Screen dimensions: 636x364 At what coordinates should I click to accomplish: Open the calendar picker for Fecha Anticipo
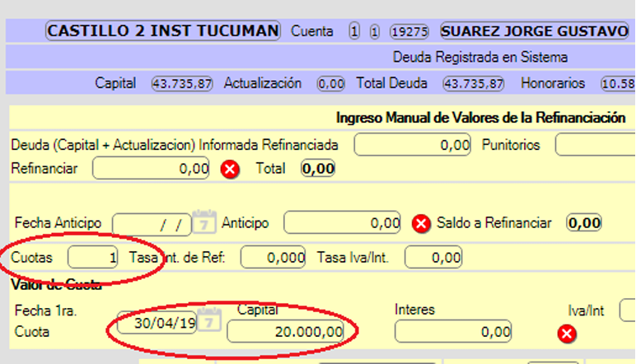coord(203,223)
